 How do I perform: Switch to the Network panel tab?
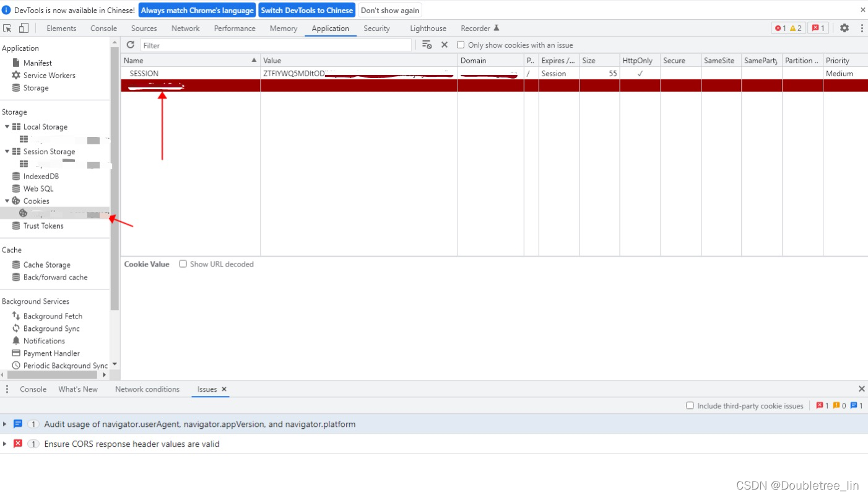click(x=185, y=28)
